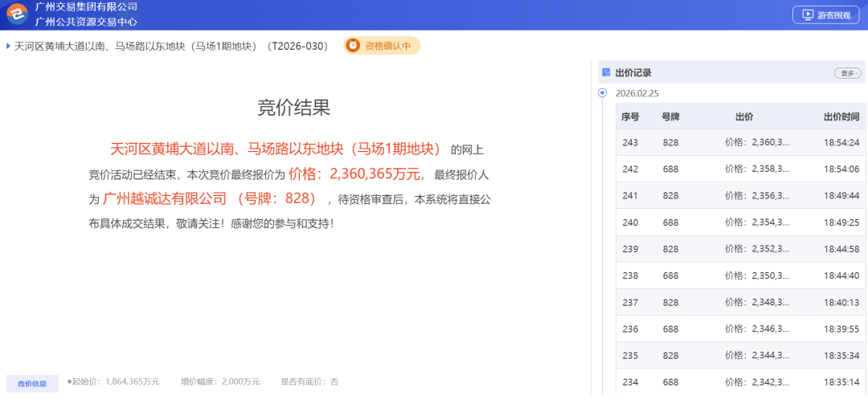
Task: Click price 2,346,3... in row 236
Action: click(757, 329)
